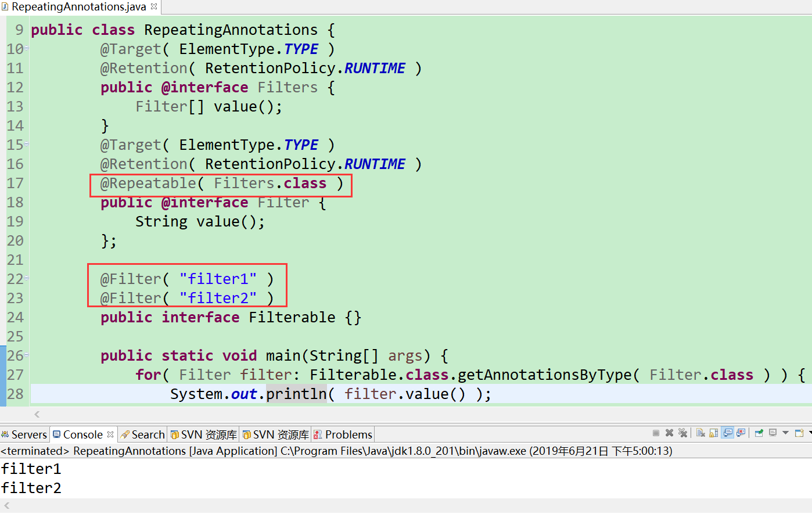Open the Open Console dropdown arrow
Image resolution: width=812 pixels, height=514 pixels.
(809, 433)
